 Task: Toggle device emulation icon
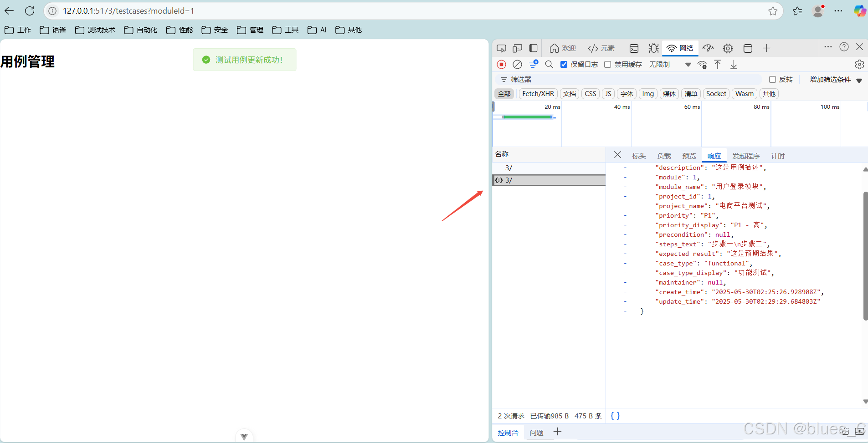(517, 48)
